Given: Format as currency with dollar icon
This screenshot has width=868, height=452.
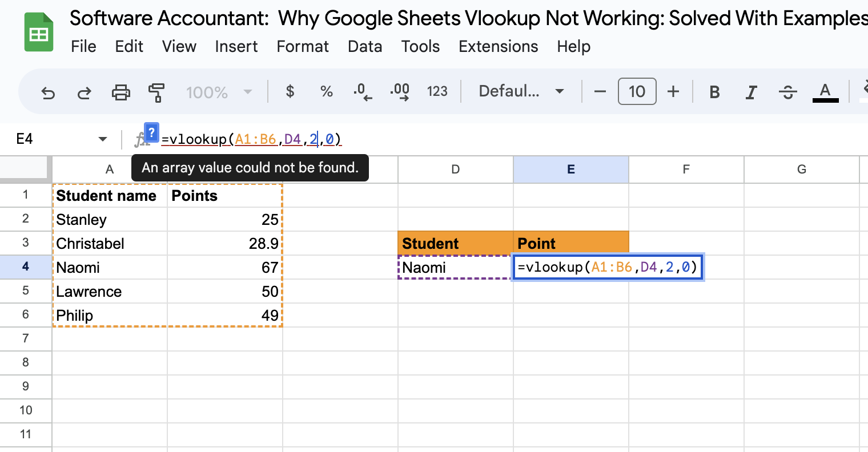Looking at the screenshot, I should (290, 91).
